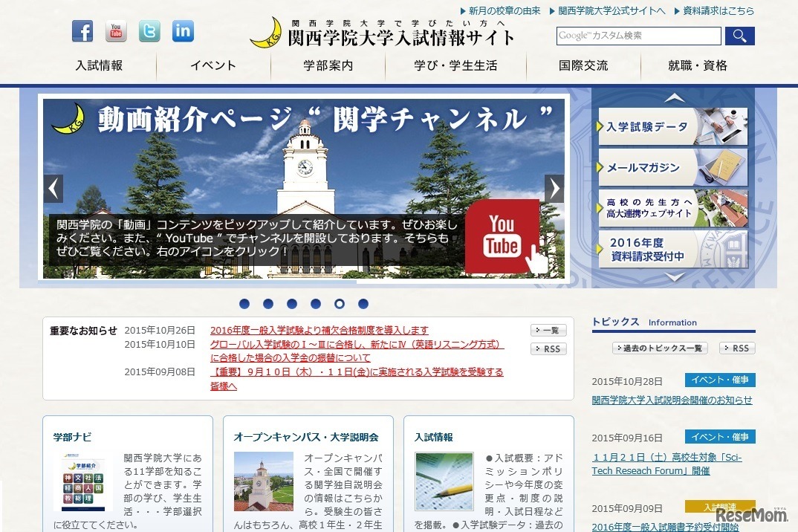Click the next slide arrow on the carousel
The image size is (798, 532).
(x=554, y=188)
